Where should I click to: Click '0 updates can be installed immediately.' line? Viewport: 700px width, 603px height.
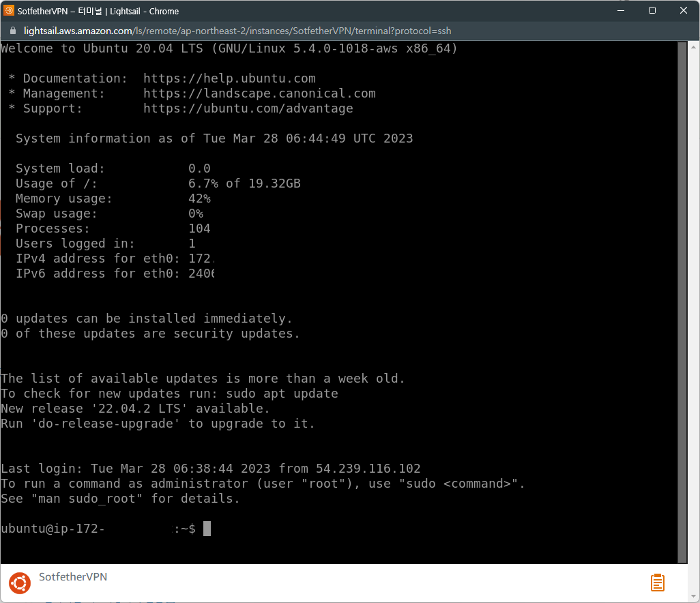point(147,319)
